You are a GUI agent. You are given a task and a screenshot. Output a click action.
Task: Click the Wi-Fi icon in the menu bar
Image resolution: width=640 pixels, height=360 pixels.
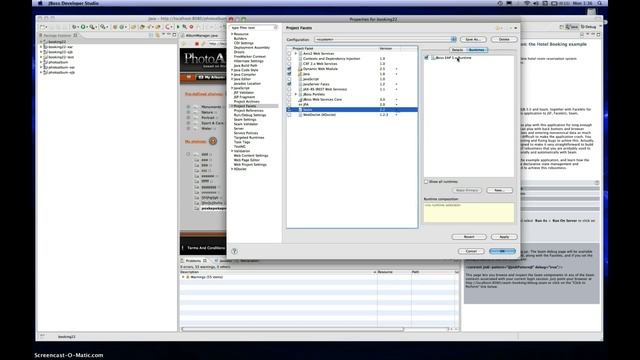pos(527,3)
